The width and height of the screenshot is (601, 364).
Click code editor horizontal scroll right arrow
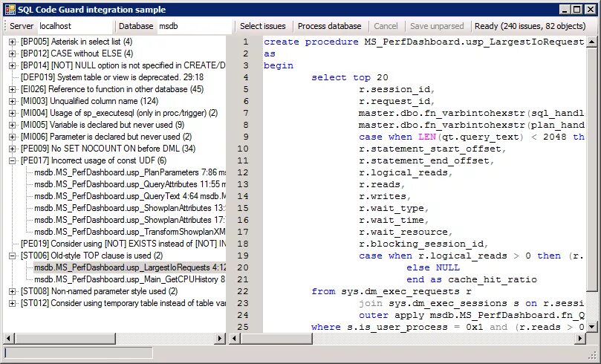coord(580,338)
